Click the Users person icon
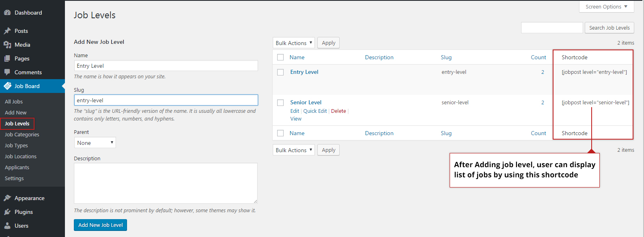This screenshot has width=644, height=237. (7, 226)
